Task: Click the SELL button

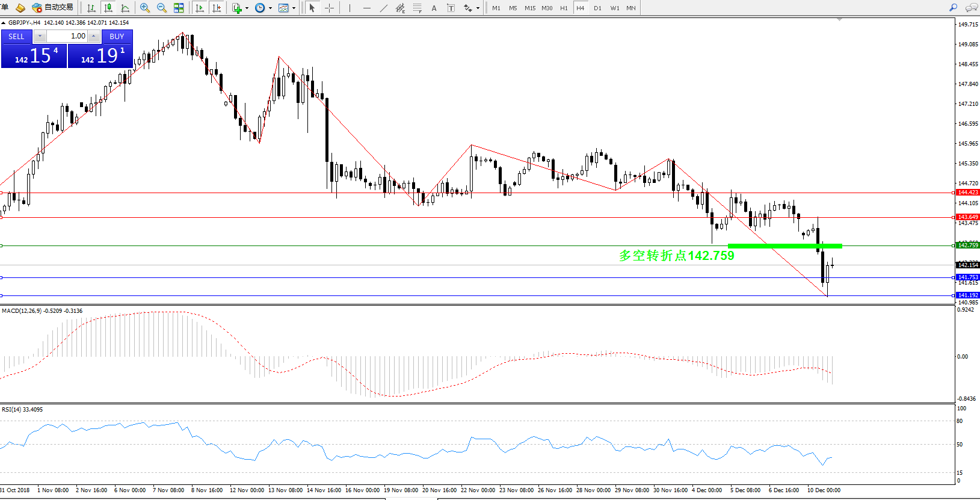Action: coord(16,36)
